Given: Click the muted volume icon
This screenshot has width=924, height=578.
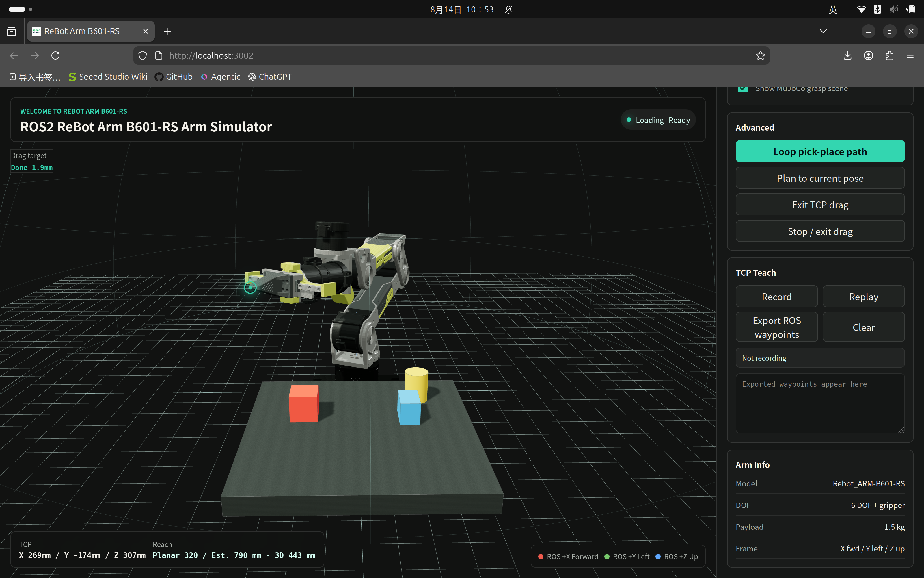Looking at the screenshot, I should 894,10.
